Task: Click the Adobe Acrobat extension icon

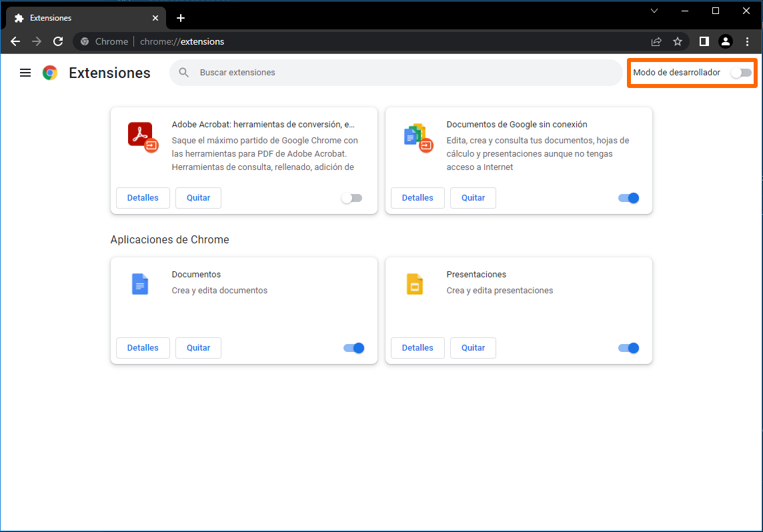Action: point(143,137)
